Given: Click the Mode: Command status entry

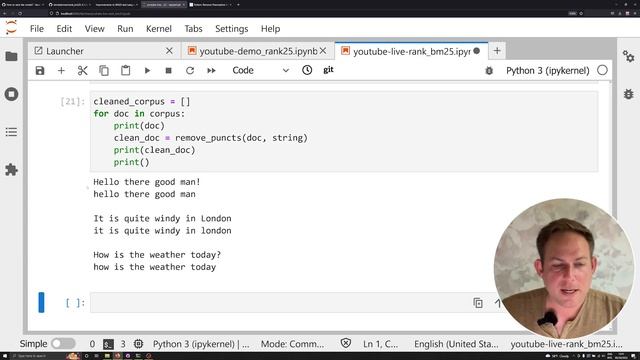Looking at the screenshot, I should pos(292,344).
